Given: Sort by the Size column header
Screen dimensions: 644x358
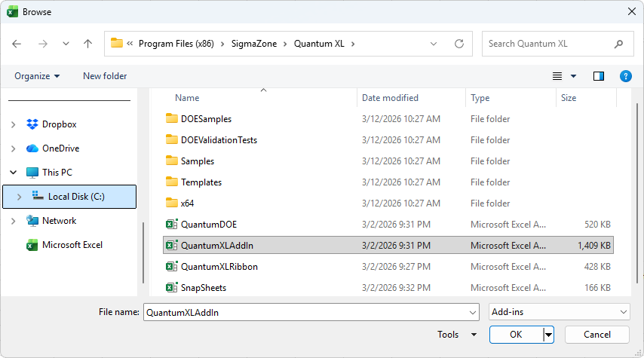Looking at the screenshot, I should pyautogui.click(x=569, y=98).
